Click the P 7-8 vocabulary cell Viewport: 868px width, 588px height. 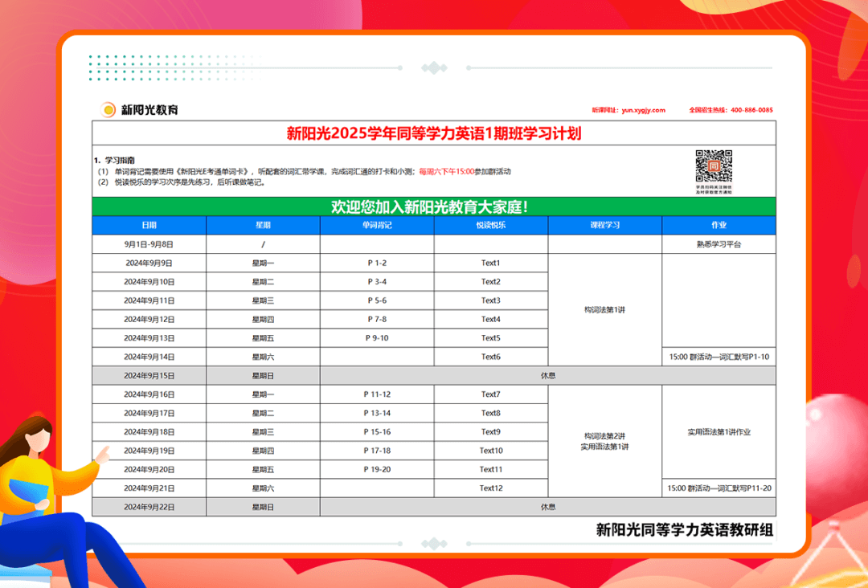[377, 319]
